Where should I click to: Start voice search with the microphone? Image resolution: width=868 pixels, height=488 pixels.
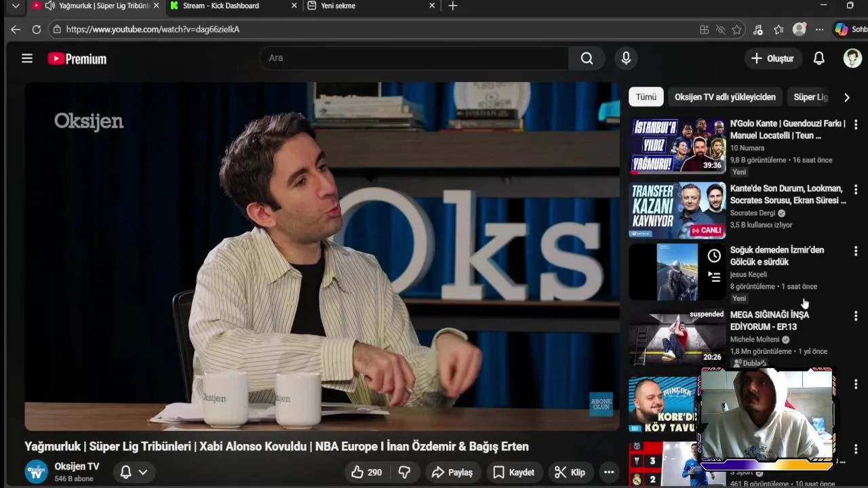[626, 58]
